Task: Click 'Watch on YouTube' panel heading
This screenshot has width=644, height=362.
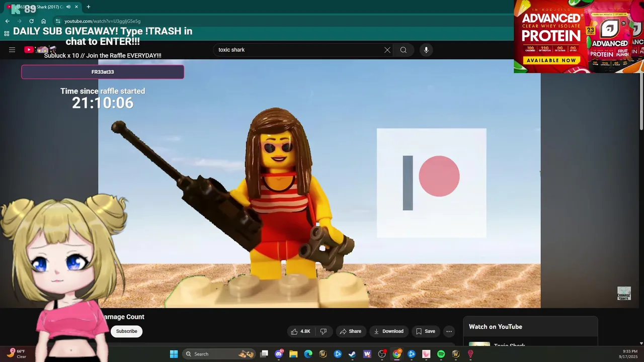Action: [x=496, y=327]
